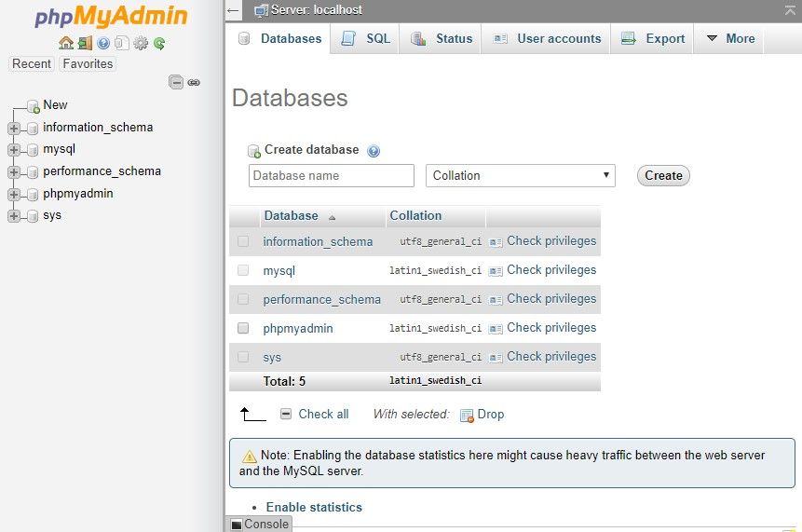The image size is (802, 532).
Task: Expand sys node in navigation tree
Action: [14, 216]
